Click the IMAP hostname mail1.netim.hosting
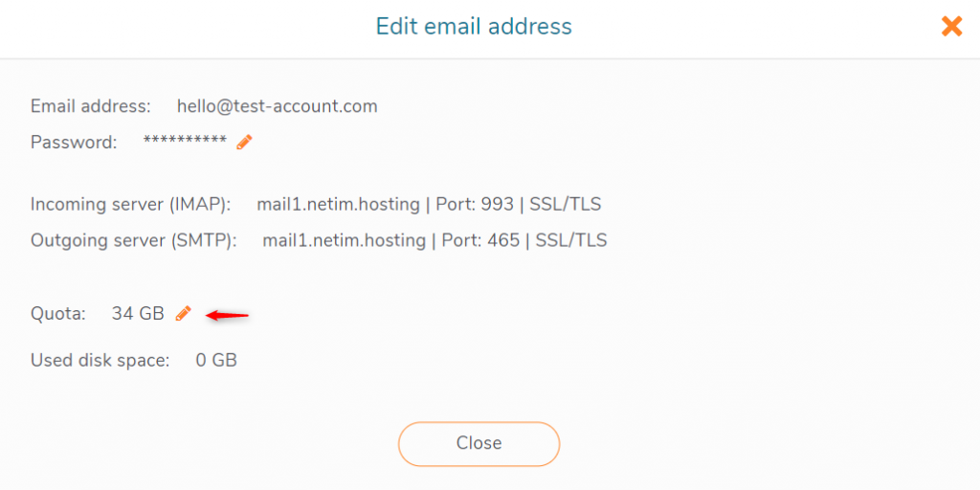The height and width of the screenshot is (490, 980). [338, 204]
